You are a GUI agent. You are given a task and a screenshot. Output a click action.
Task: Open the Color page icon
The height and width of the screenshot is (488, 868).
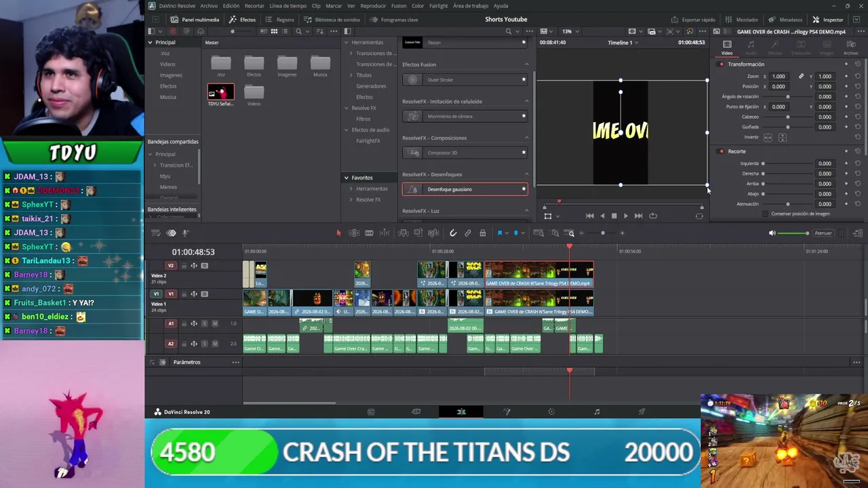coord(551,411)
